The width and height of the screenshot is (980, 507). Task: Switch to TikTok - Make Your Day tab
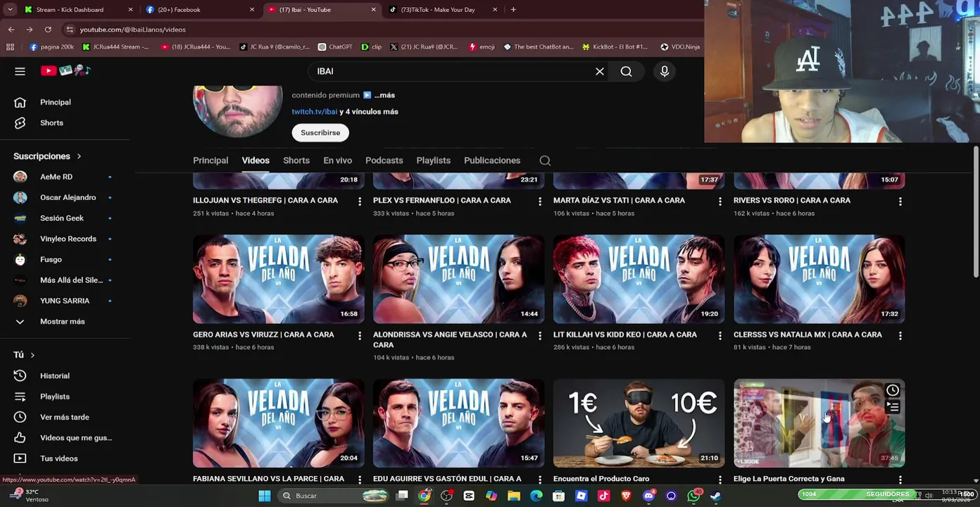[444, 10]
